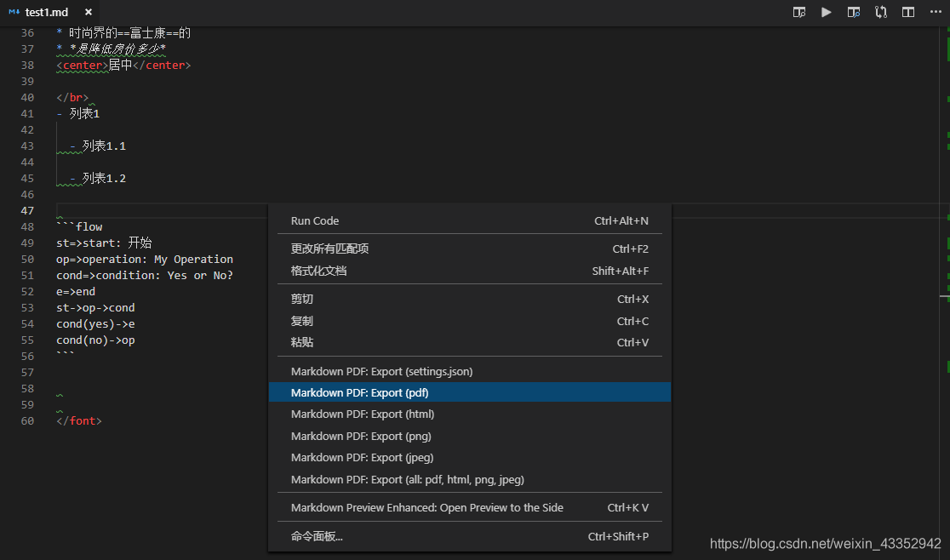Open Markdown Preview Enhanced to the Side
Viewport: 950px width, 560px height.
470,508
